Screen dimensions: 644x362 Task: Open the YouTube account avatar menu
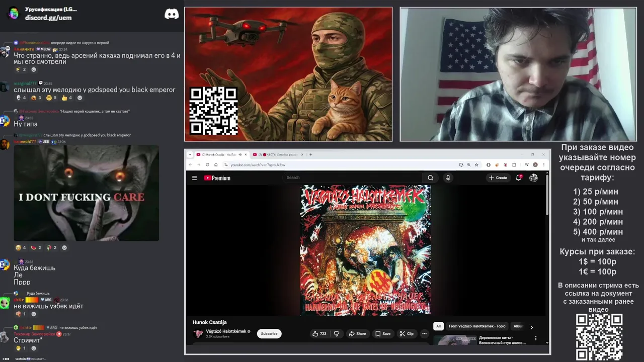(x=533, y=177)
